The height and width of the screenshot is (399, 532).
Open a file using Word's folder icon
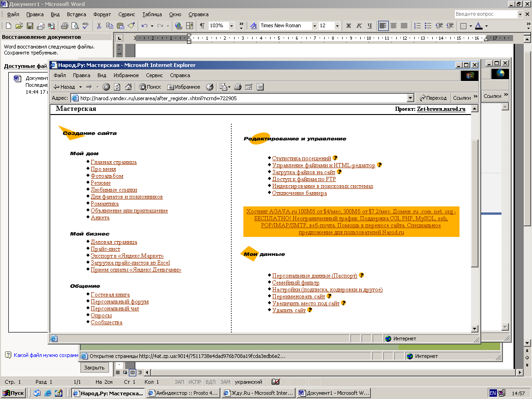coord(19,25)
